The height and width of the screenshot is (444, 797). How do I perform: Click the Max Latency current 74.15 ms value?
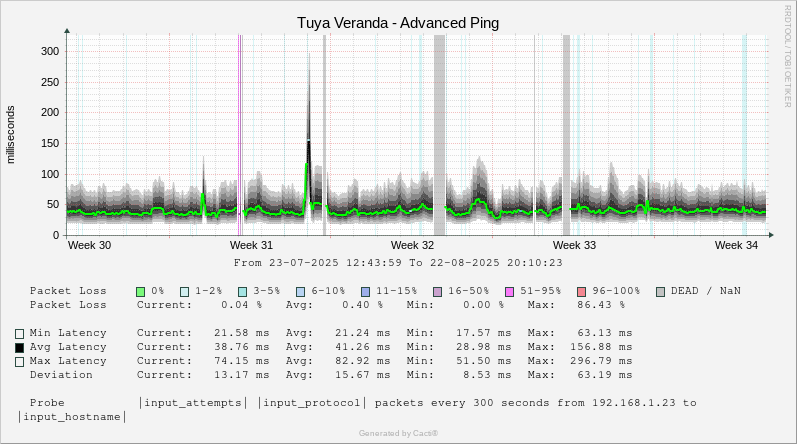[241, 361]
